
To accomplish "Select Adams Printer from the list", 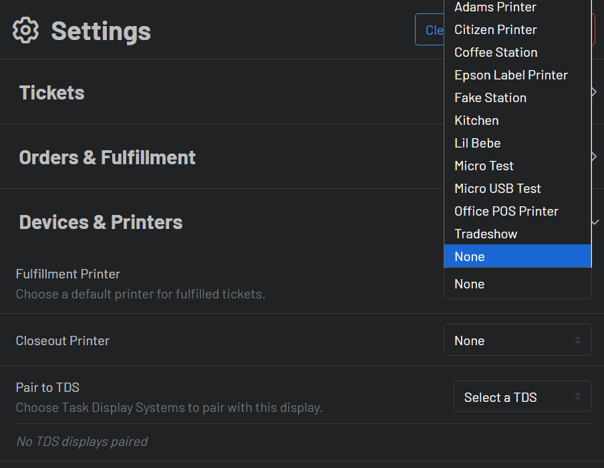I will (495, 7).
